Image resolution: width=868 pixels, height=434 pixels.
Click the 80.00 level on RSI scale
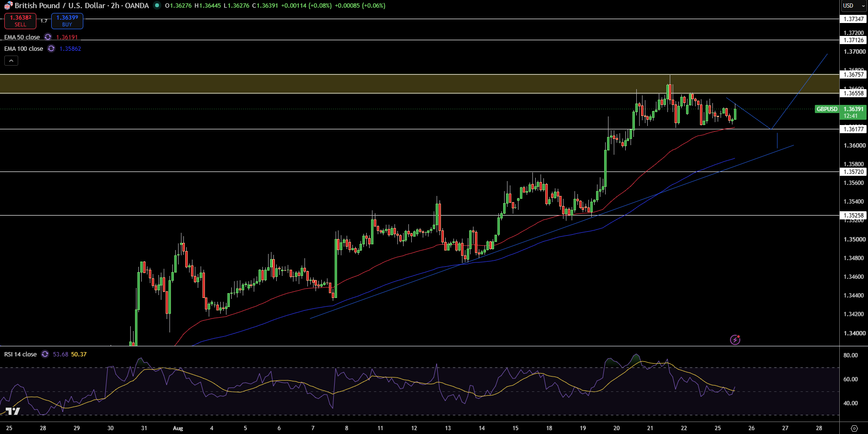(851, 355)
